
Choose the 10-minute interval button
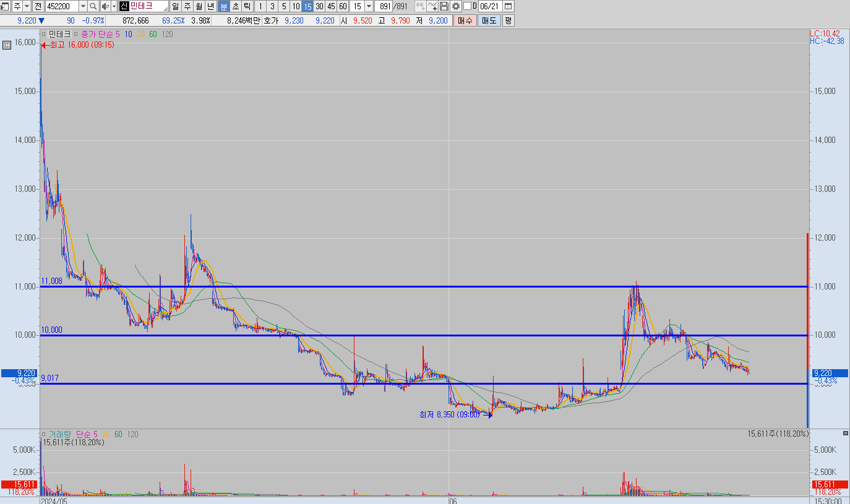tap(296, 6)
